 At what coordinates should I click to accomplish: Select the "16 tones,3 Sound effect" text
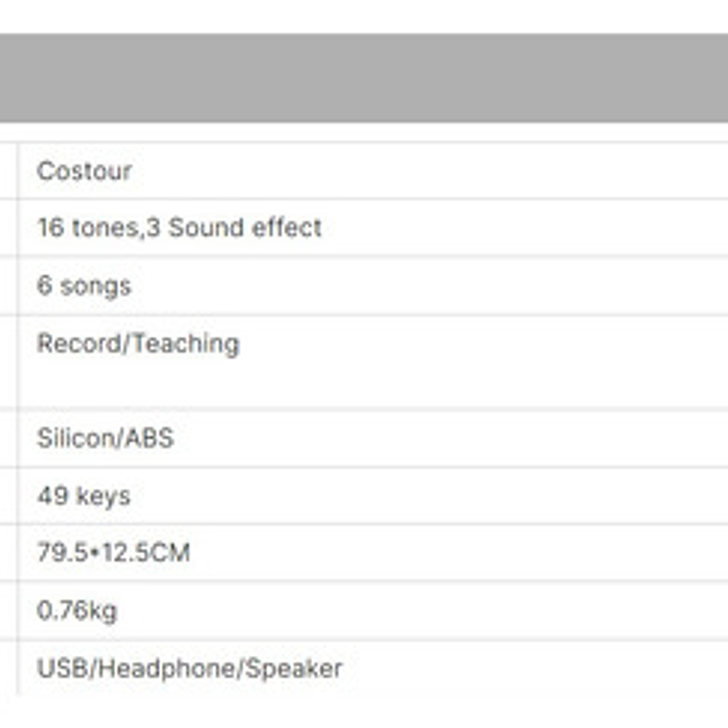(179, 228)
